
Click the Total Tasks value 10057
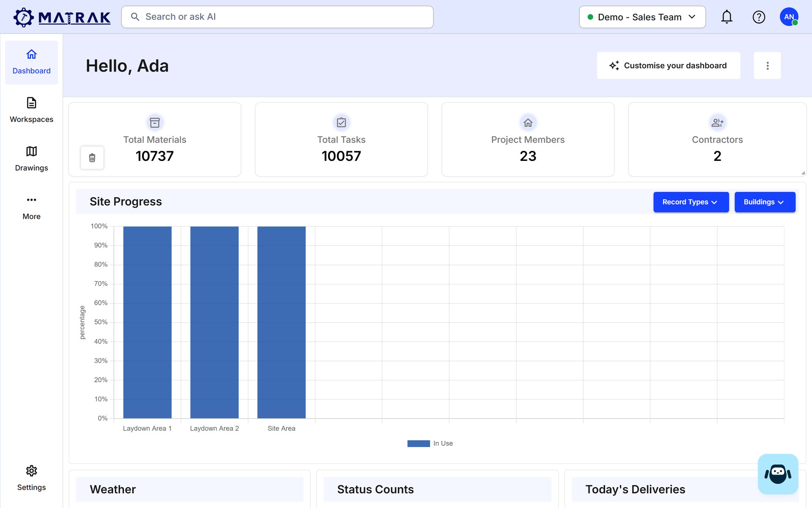pyautogui.click(x=341, y=156)
